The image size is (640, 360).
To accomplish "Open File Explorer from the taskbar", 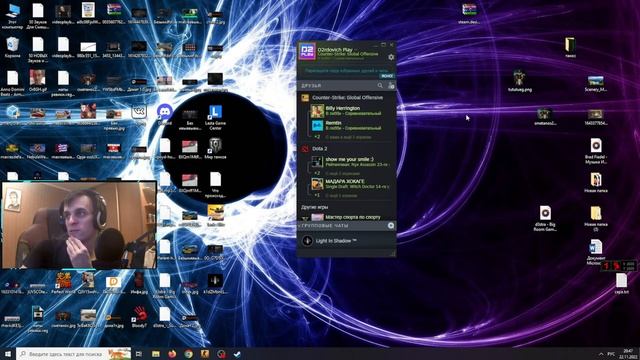I will click(156, 354).
